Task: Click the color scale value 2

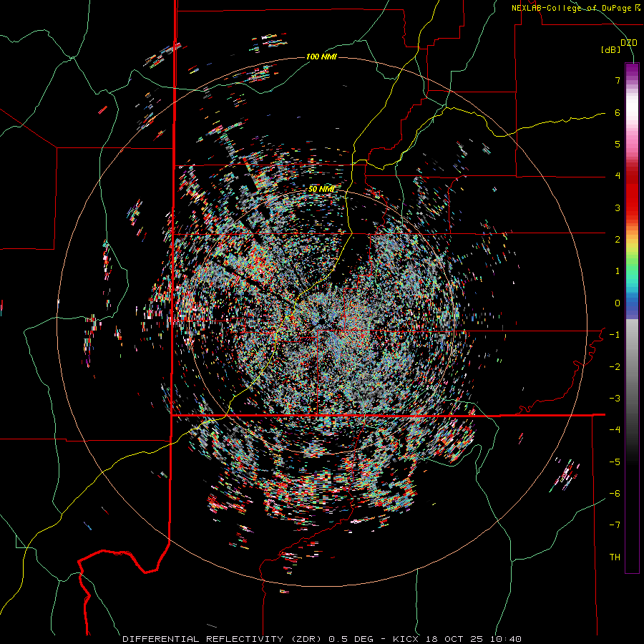Action: pyautogui.click(x=618, y=240)
